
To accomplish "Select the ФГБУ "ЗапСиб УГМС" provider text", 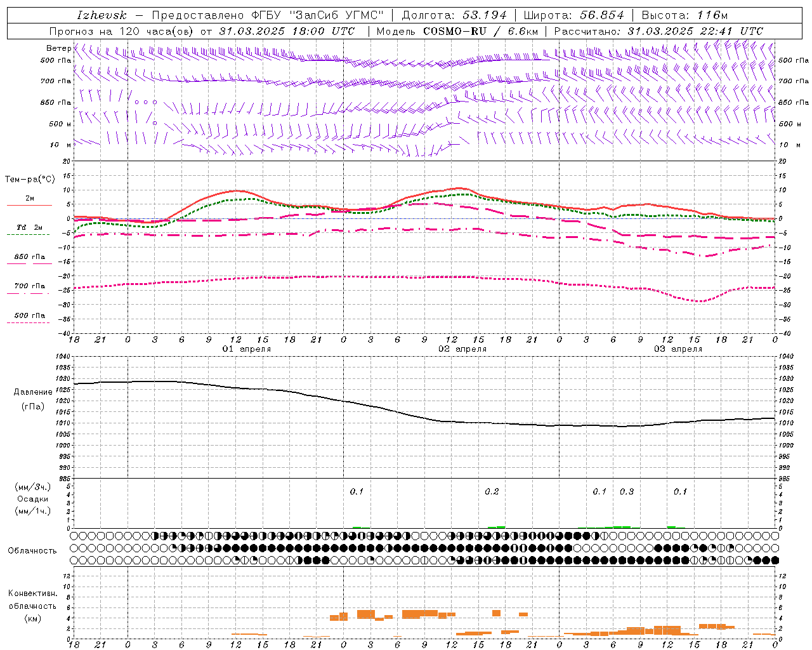I will (x=319, y=15).
